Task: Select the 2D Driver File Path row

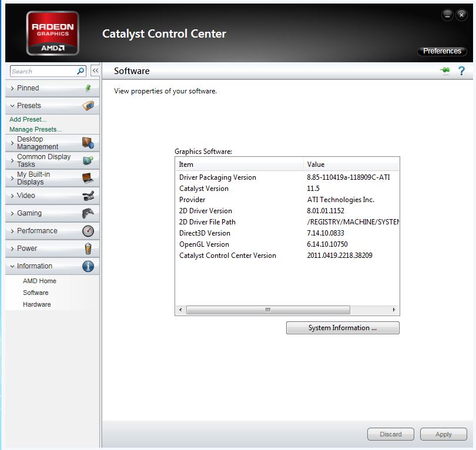Action: 287,222
